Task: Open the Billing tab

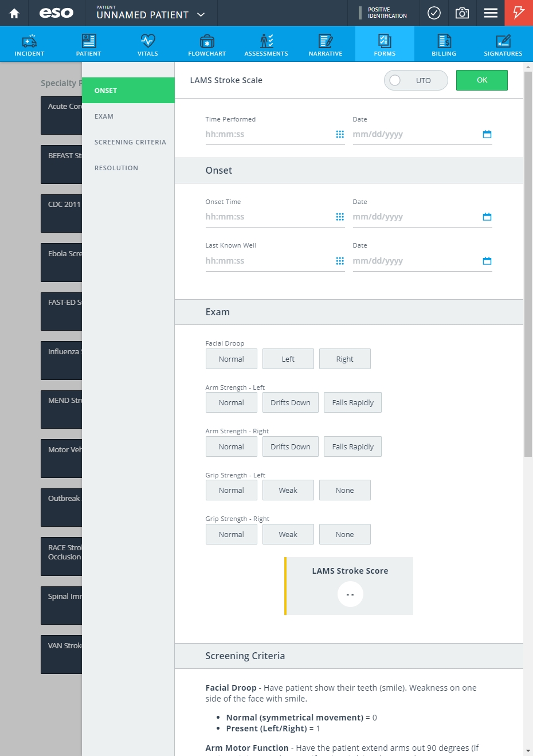Action: pyautogui.click(x=444, y=44)
